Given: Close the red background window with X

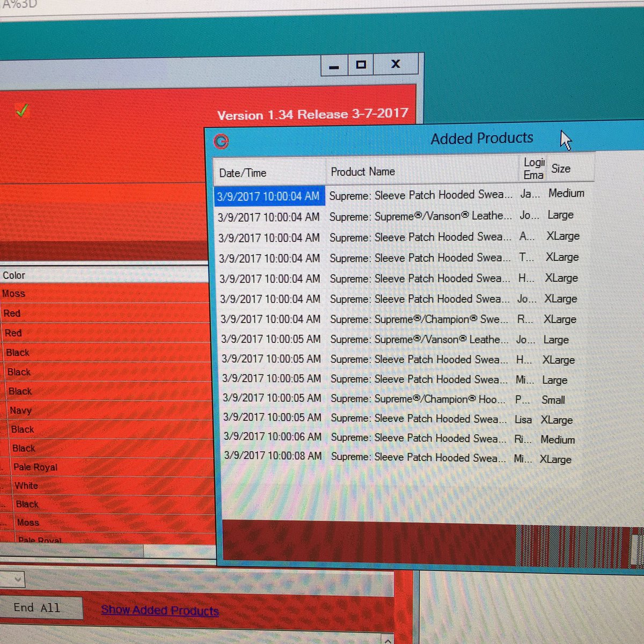Looking at the screenshot, I should [x=396, y=64].
